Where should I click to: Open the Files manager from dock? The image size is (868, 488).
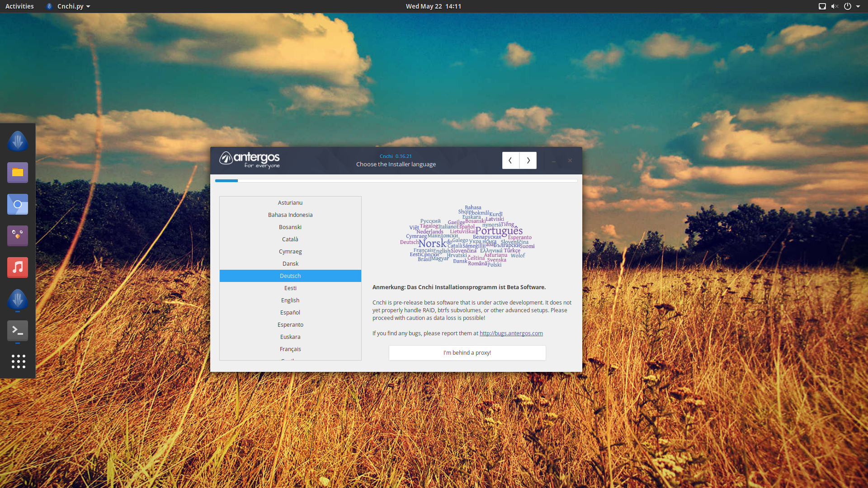point(18,173)
